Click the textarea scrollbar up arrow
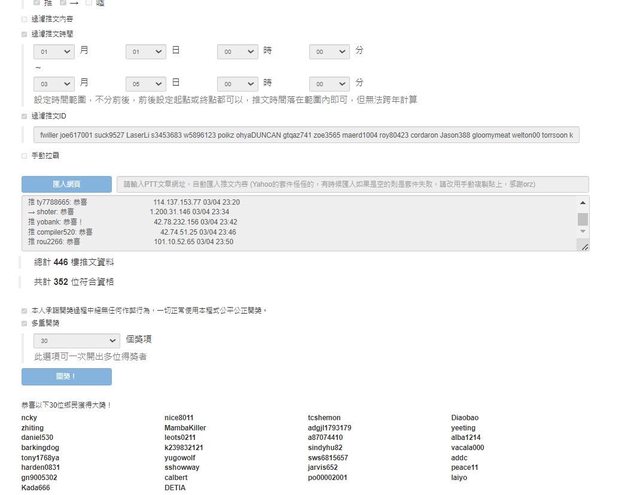 click(583, 203)
